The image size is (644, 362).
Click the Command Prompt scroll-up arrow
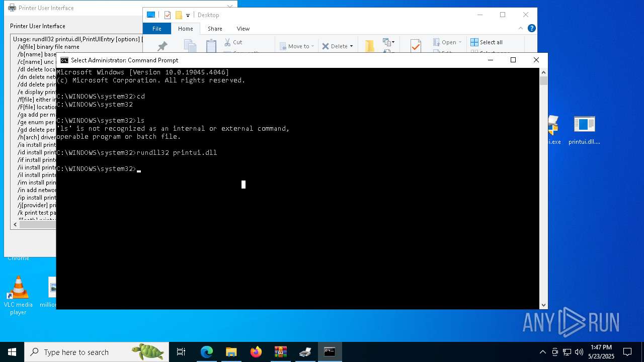(x=543, y=72)
